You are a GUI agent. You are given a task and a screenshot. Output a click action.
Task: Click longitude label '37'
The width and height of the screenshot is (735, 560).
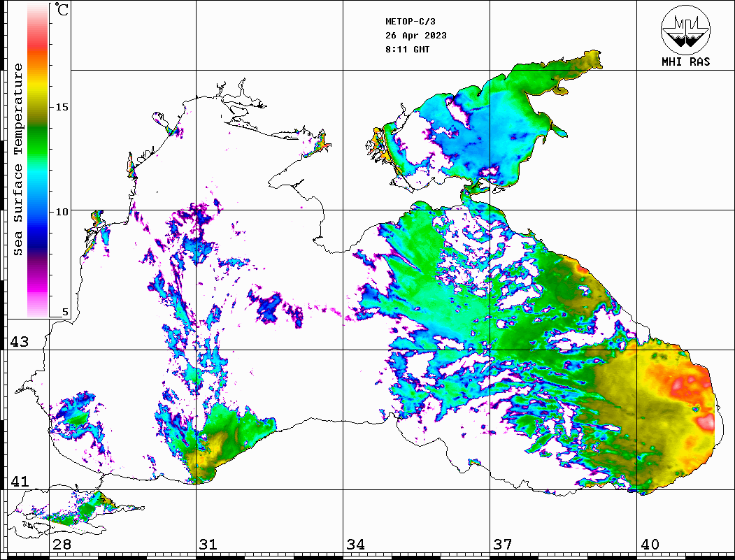tap(503, 544)
